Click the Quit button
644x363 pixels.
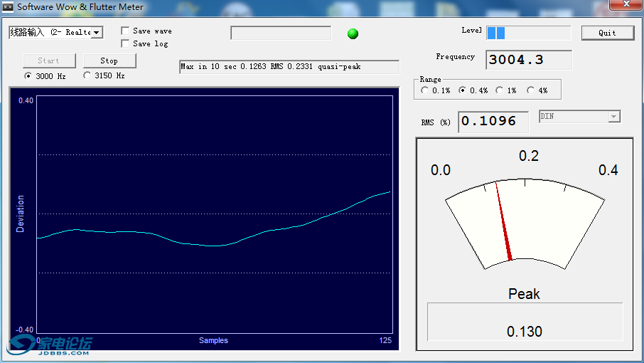coord(608,33)
